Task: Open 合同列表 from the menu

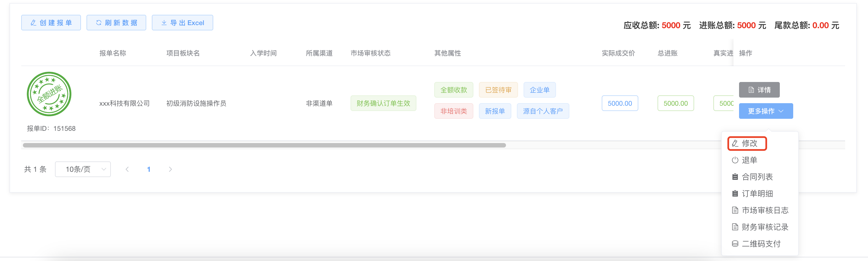Action: coord(757,177)
